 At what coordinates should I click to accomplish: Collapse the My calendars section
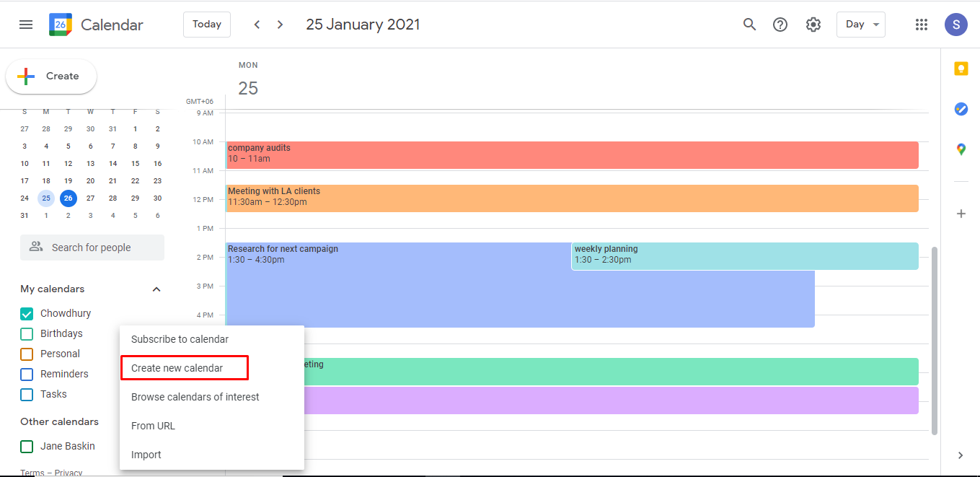[x=156, y=289]
